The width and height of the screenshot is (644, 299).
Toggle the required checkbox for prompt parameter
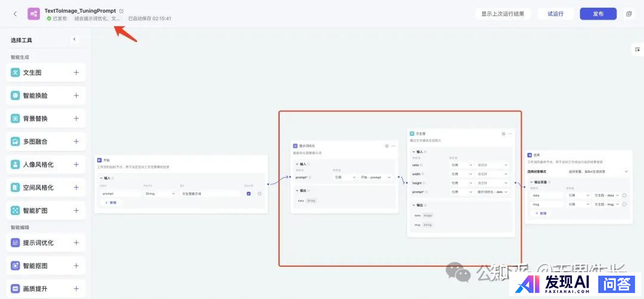click(x=249, y=194)
